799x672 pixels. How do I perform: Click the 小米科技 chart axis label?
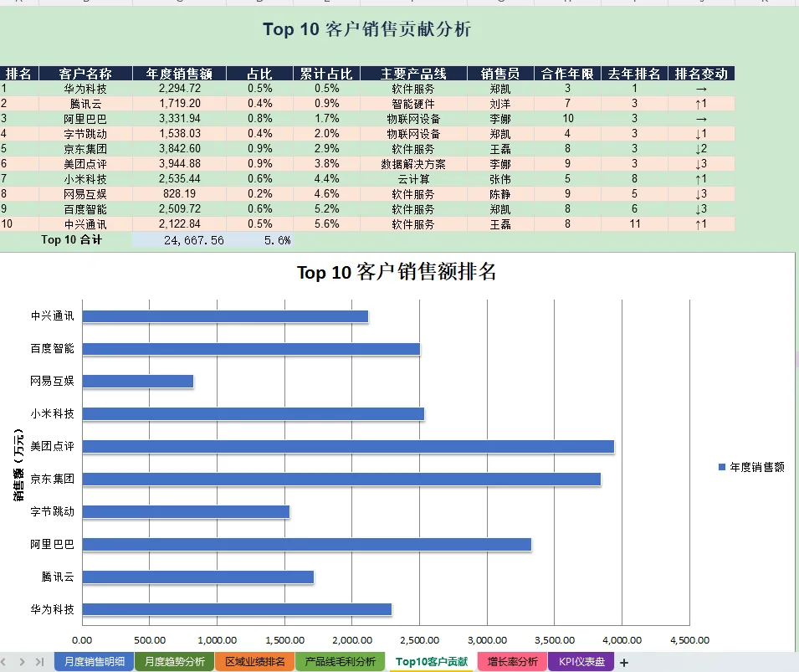coord(52,413)
